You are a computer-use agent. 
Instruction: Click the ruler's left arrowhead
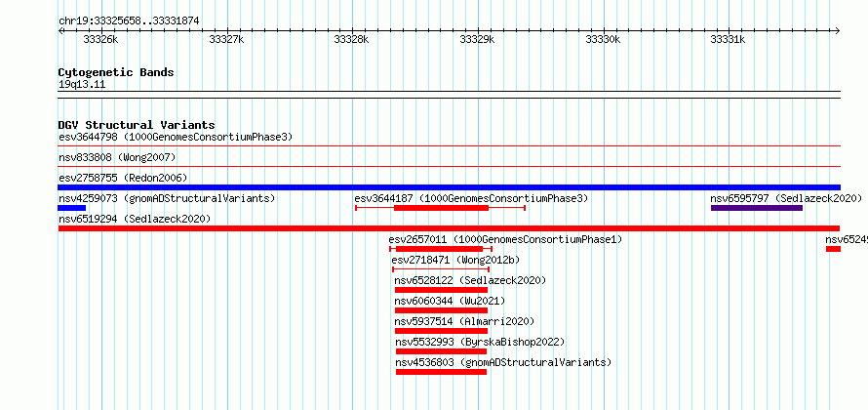pyautogui.click(x=60, y=30)
